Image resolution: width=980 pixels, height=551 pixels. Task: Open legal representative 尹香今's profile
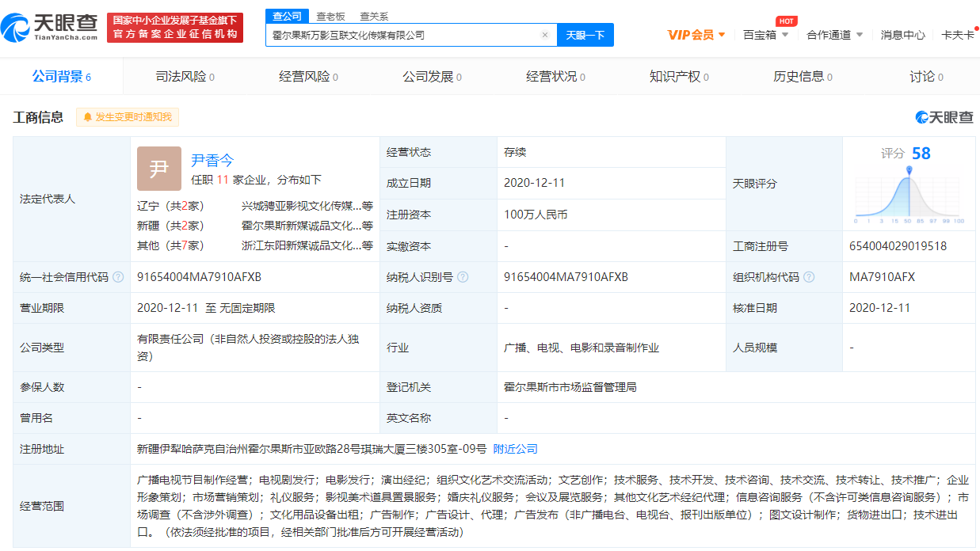point(212,161)
